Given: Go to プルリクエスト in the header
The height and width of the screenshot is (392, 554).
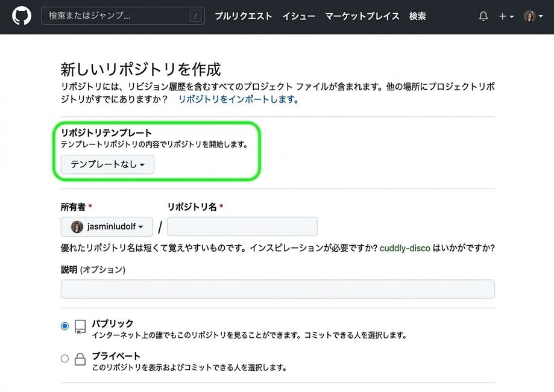Looking at the screenshot, I should (244, 16).
